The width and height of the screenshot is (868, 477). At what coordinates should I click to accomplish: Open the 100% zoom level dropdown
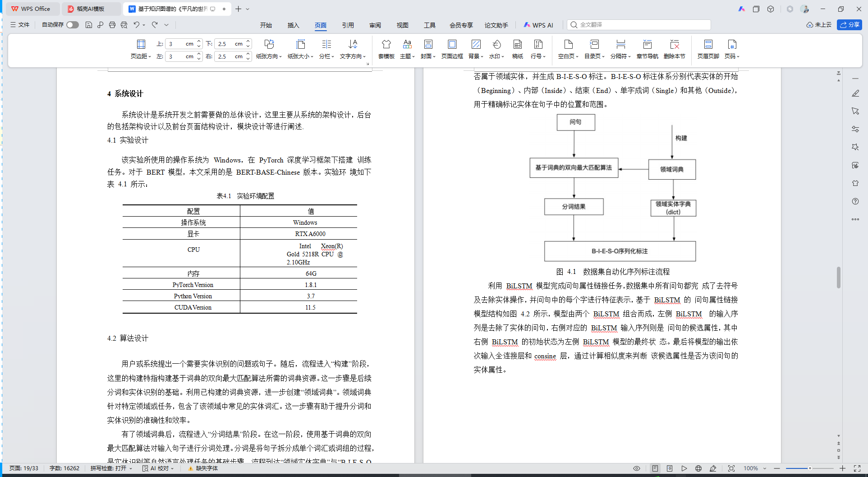point(755,468)
